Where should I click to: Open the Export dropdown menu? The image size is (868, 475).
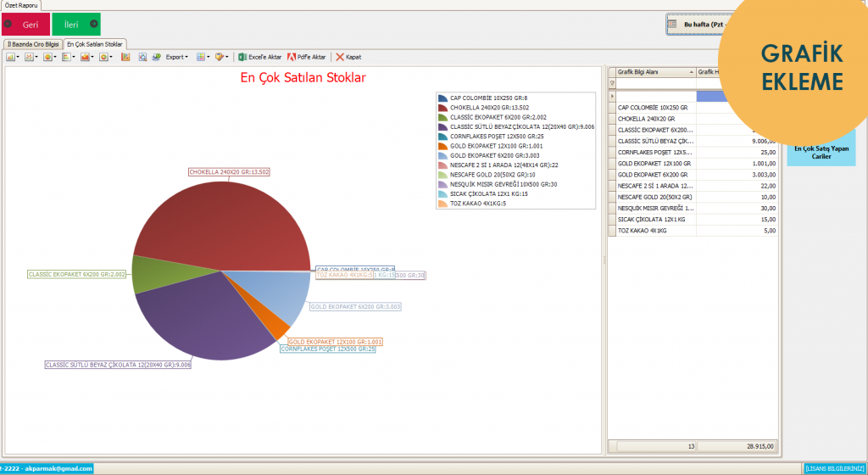(176, 57)
